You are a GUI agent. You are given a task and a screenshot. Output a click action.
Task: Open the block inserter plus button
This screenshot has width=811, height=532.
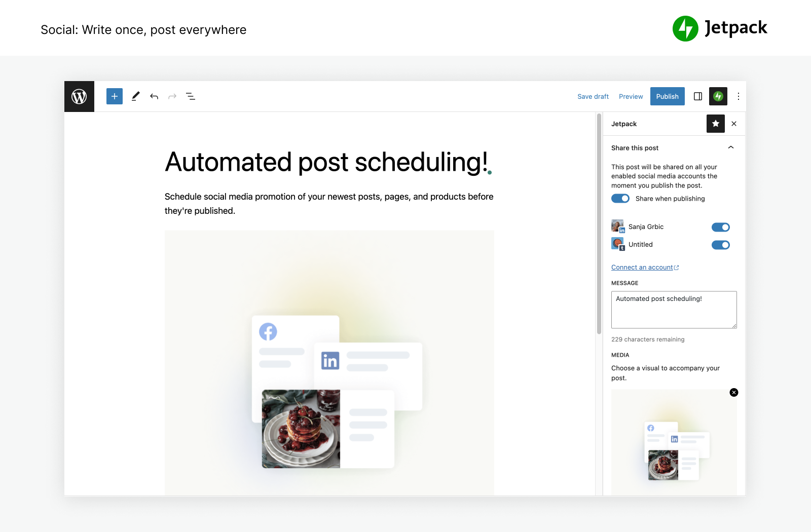coord(115,96)
